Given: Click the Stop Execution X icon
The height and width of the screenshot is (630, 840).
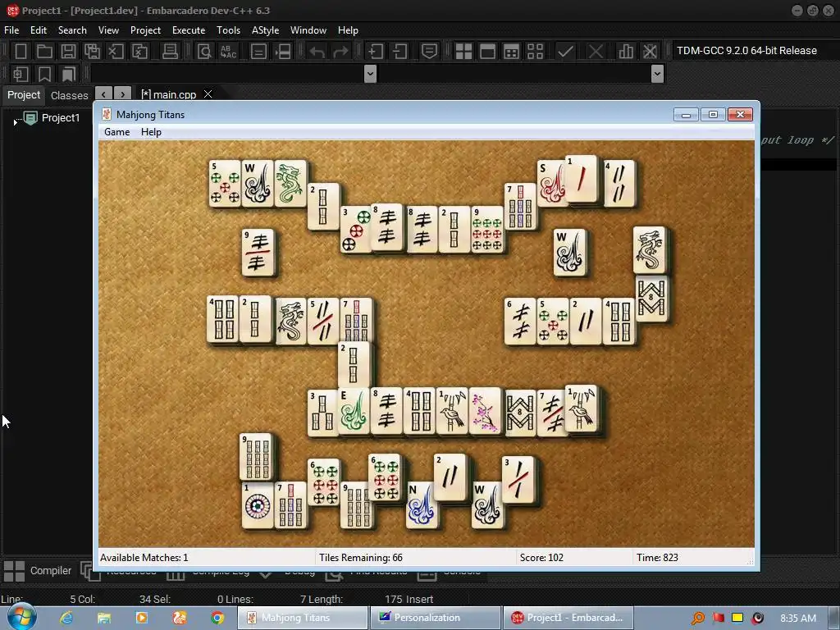Looking at the screenshot, I should coord(596,52).
